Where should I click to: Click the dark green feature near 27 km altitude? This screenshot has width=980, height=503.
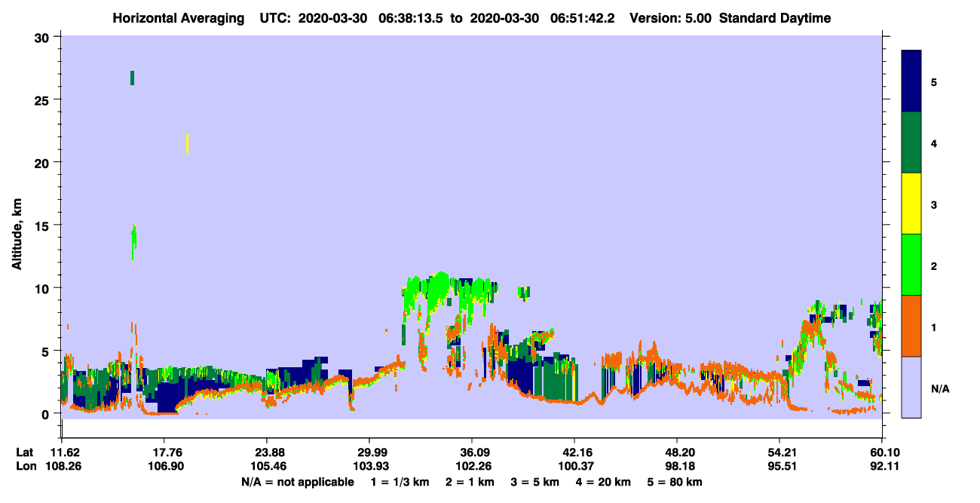(132, 78)
